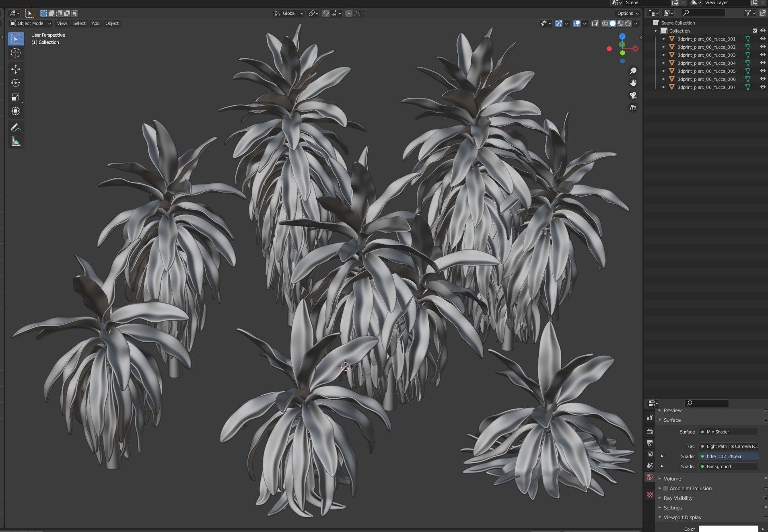Click the red X axis on the navigation gizmo
The width and height of the screenshot is (768, 532).
point(635,49)
